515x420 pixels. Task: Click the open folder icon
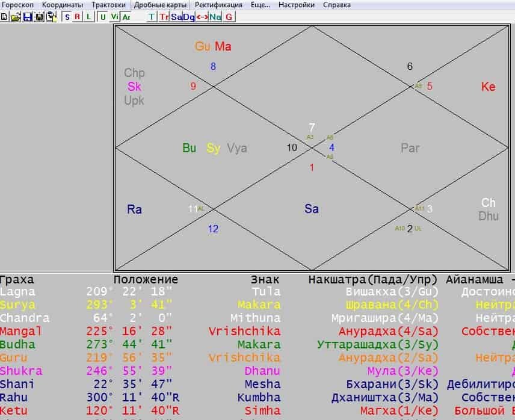point(16,17)
